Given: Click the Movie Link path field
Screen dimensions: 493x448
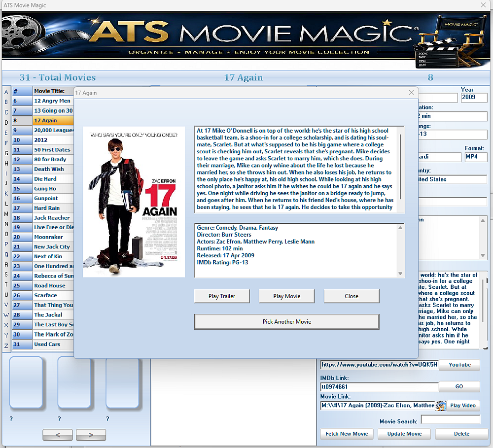Looking at the screenshot, I should (x=378, y=406).
